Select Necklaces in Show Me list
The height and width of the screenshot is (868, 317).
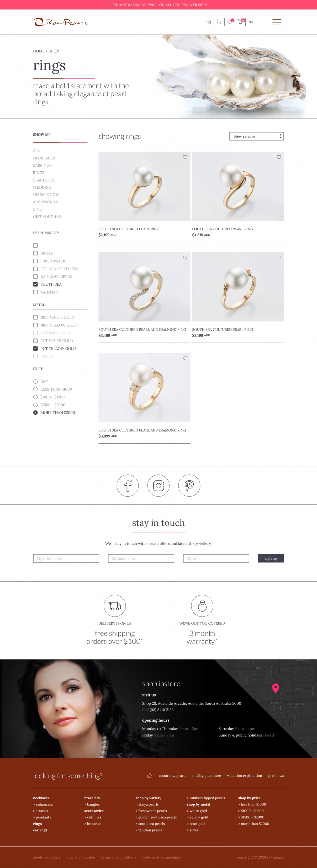[x=44, y=158]
